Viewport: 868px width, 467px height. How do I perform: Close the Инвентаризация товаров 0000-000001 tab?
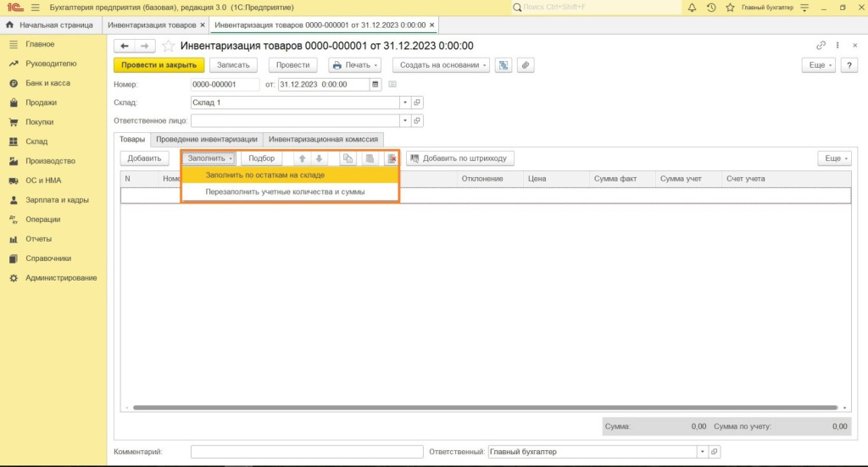tap(431, 25)
